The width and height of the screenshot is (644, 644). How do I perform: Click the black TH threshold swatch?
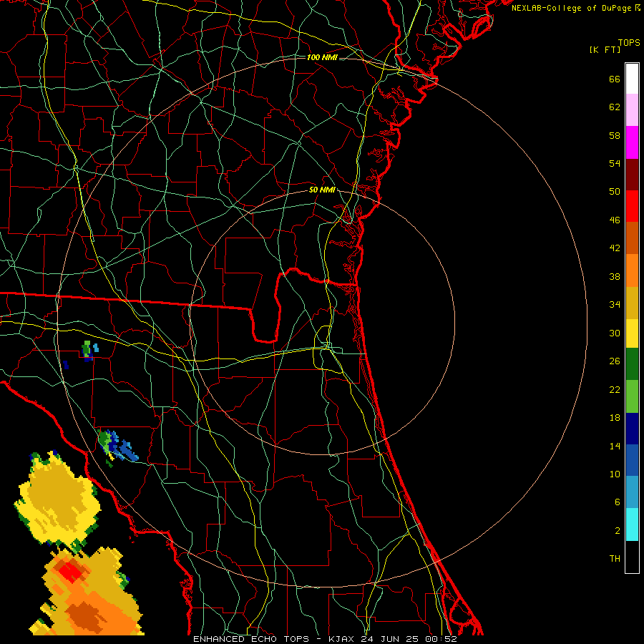click(632, 557)
